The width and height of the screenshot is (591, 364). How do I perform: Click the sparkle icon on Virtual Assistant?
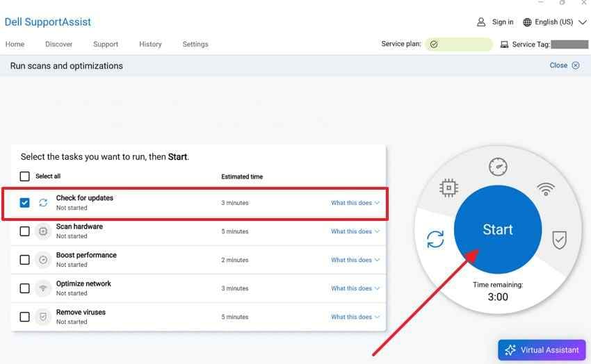[510, 350]
